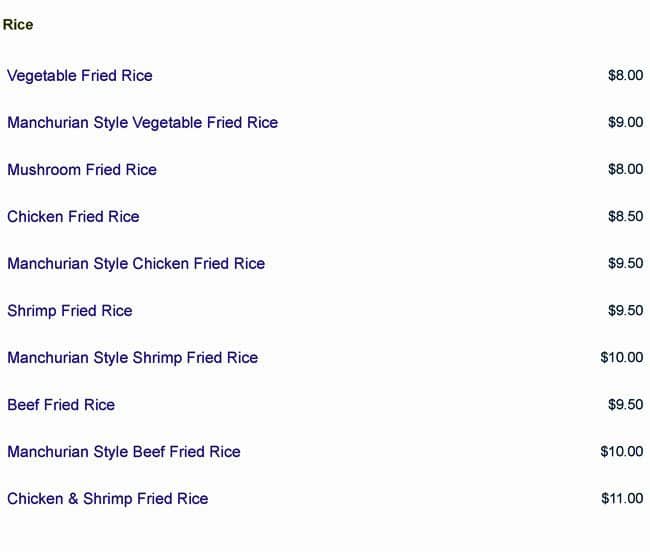650x552 pixels.
Task: Click the $8.00 price beside Mushroom Fried Rice
Action: click(x=625, y=169)
